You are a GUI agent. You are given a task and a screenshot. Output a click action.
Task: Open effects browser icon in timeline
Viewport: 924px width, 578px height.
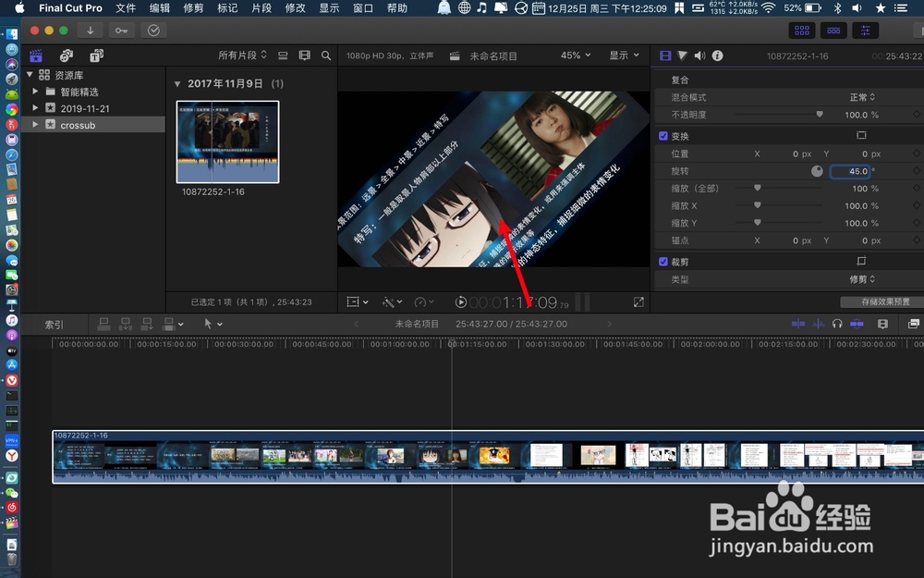click(914, 323)
